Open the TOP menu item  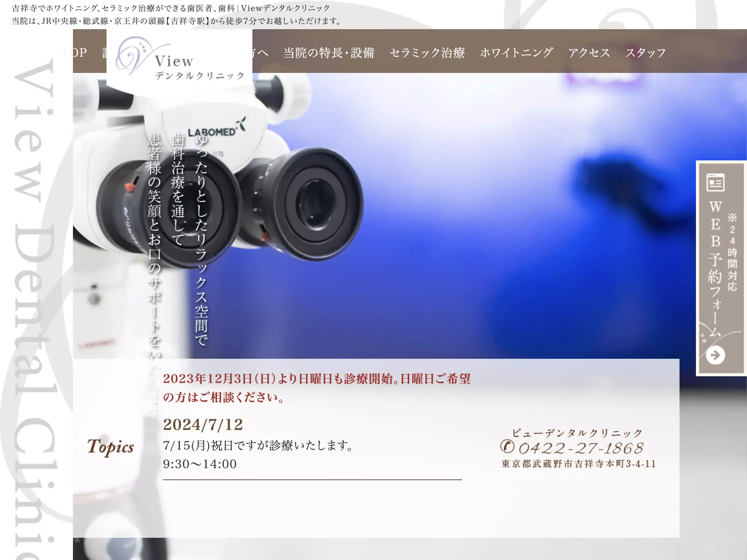(x=74, y=52)
